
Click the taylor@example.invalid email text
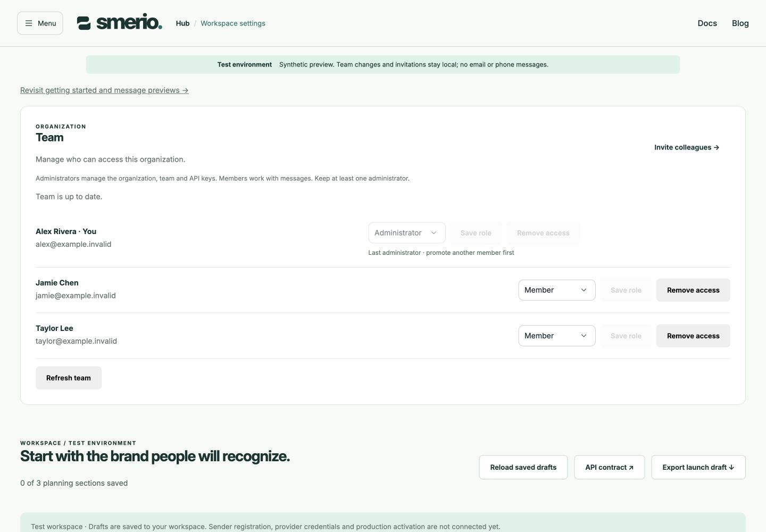coord(76,341)
